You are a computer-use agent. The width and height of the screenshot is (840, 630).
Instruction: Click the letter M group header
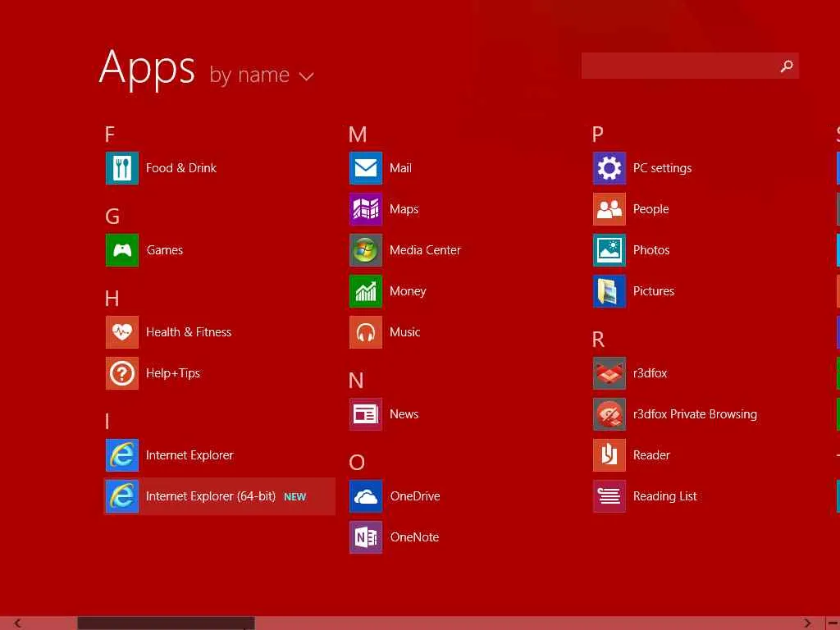coord(358,134)
